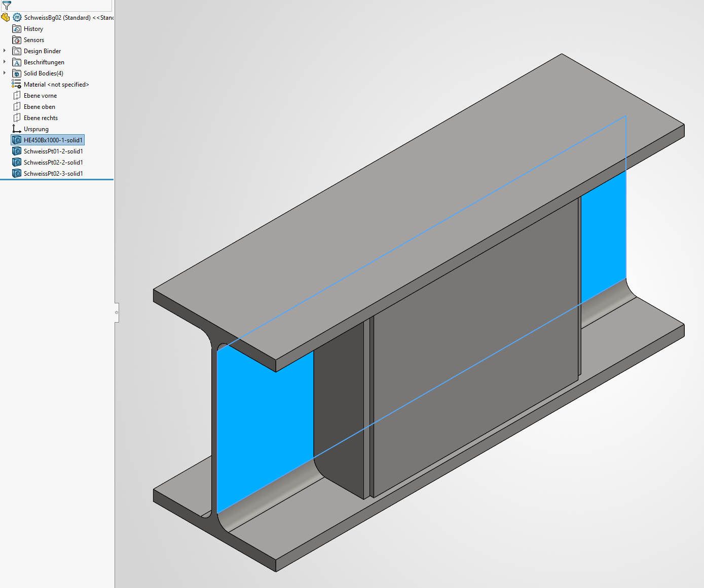Viewport: 704px width, 588px height.
Task: Select the 'Material <not specified>' label
Action: click(x=56, y=85)
